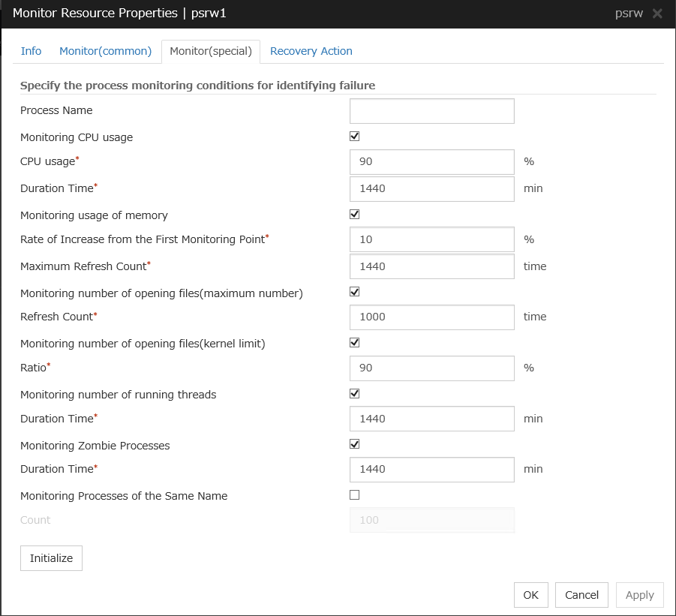Close the Monitor Resource Properties dialog
The height and width of the screenshot is (616, 676).
coord(657,14)
